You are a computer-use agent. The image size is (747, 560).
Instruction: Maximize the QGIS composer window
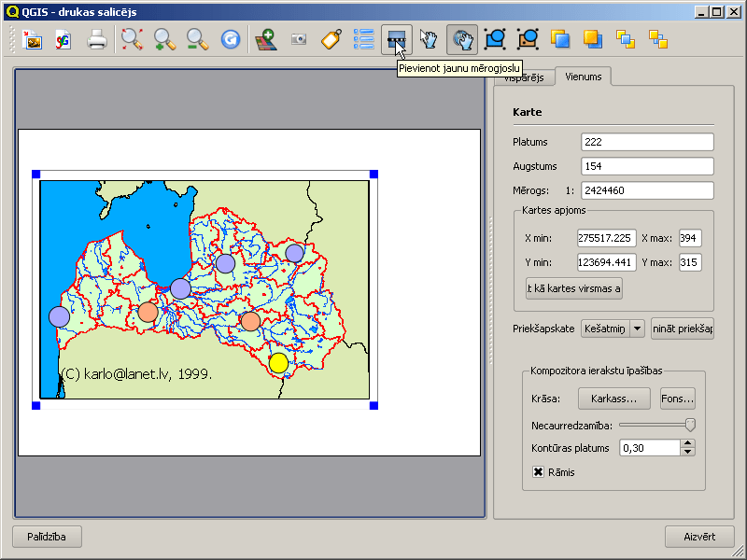point(717,12)
